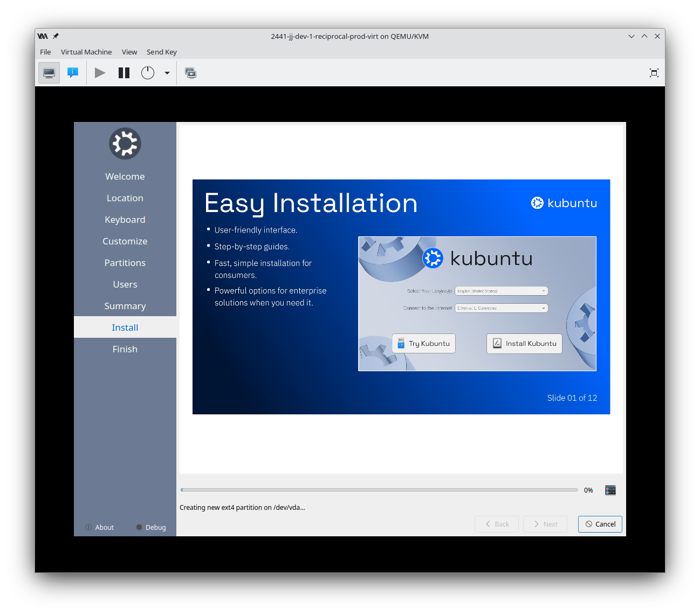Close the virt-manager window
This screenshot has width=700, height=614.
click(657, 36)
